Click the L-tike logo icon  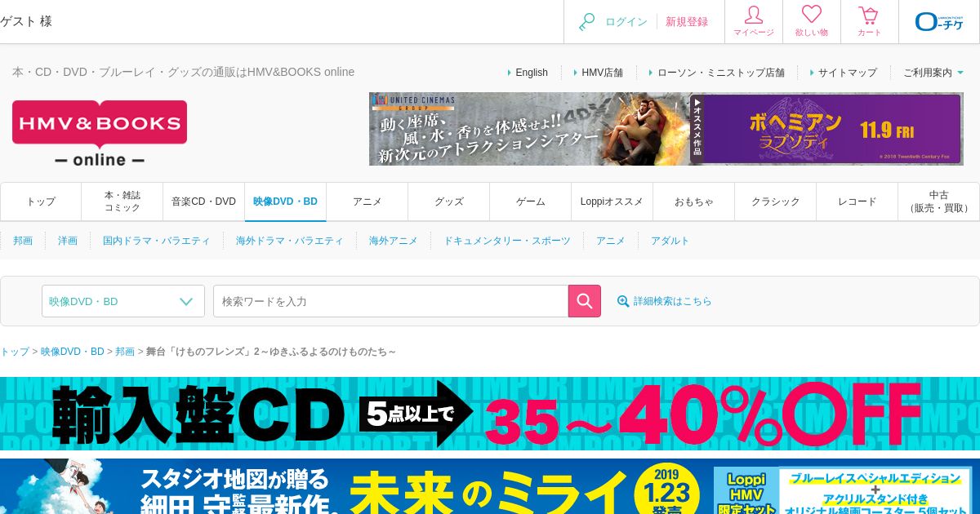939,21
